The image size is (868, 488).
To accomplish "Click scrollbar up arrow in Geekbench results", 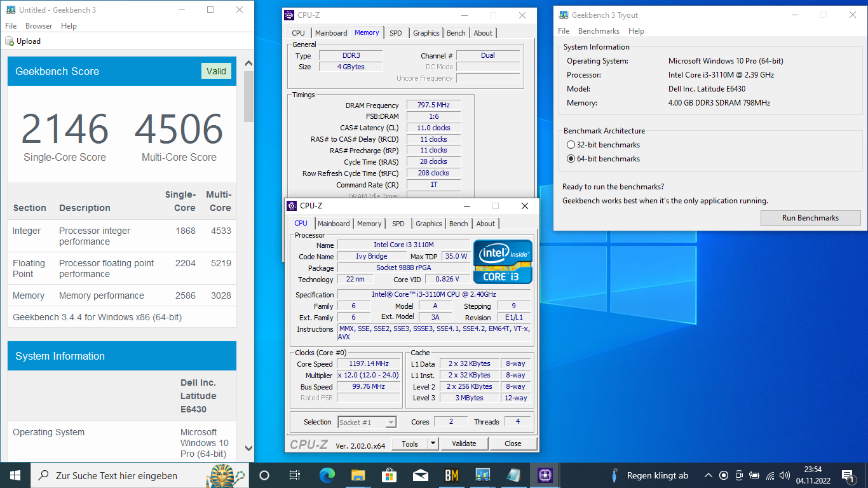I will click(248, 64).
